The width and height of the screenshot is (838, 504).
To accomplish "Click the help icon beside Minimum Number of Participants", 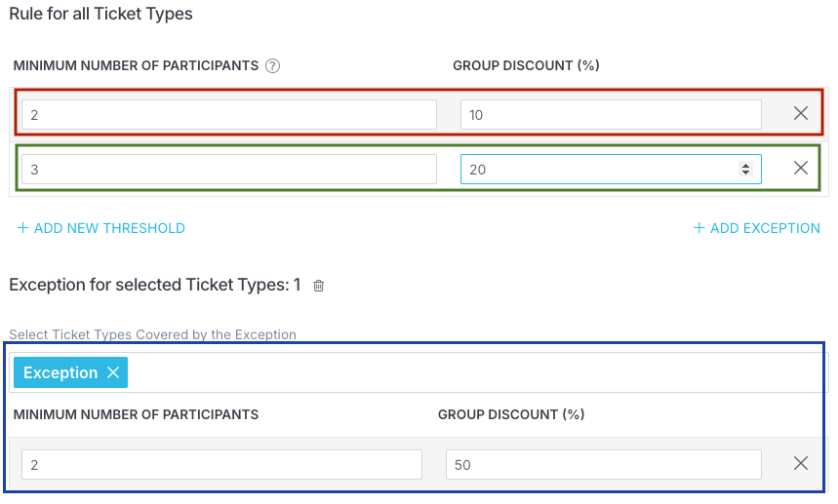I will (272, 65).
